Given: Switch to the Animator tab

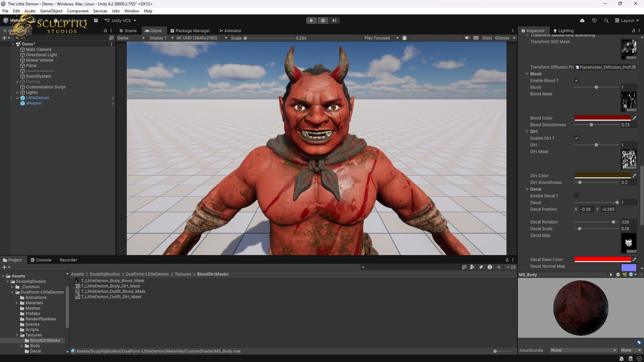Looking at the screenshot, I should point(230,31).
